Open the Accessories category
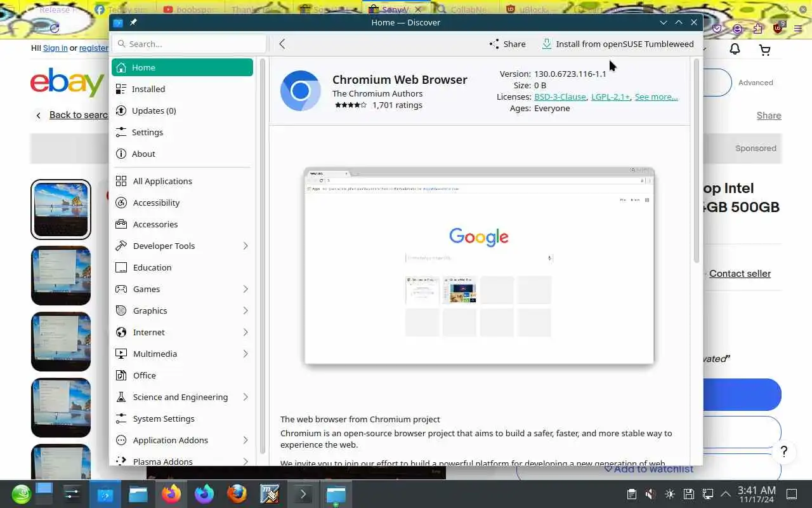Image resolution: width=812 pixels, height=508 pixels. tap(182, 224)
